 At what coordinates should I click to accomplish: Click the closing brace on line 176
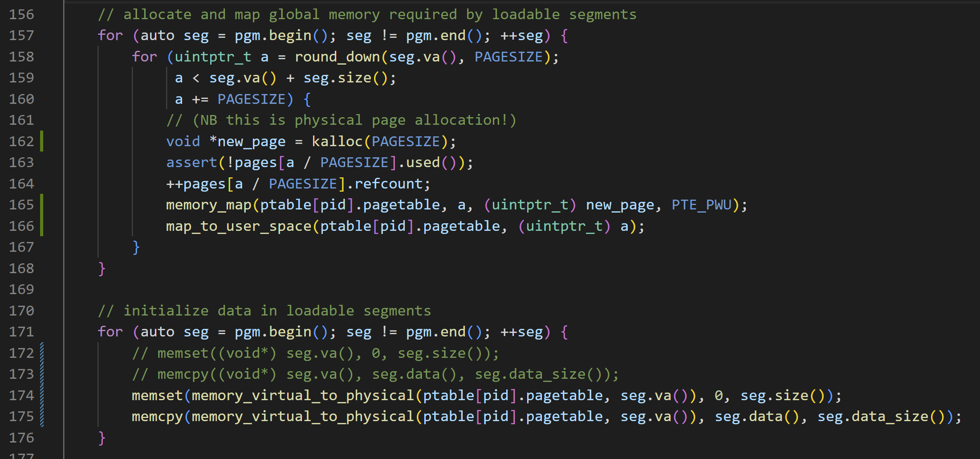pos(102,438)
